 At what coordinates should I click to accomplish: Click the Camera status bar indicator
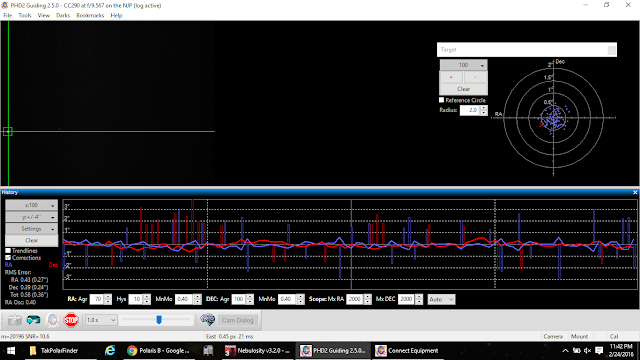[553, 337]
